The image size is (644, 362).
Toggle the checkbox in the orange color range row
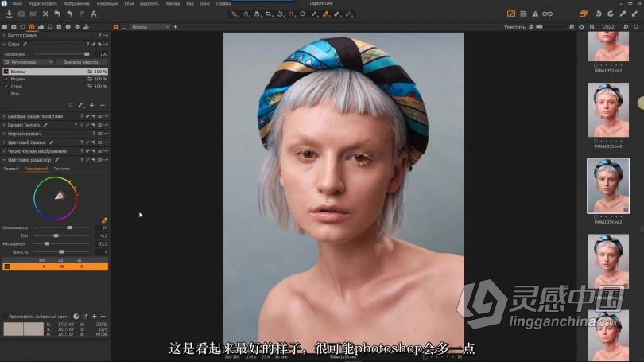coord(7,267)
